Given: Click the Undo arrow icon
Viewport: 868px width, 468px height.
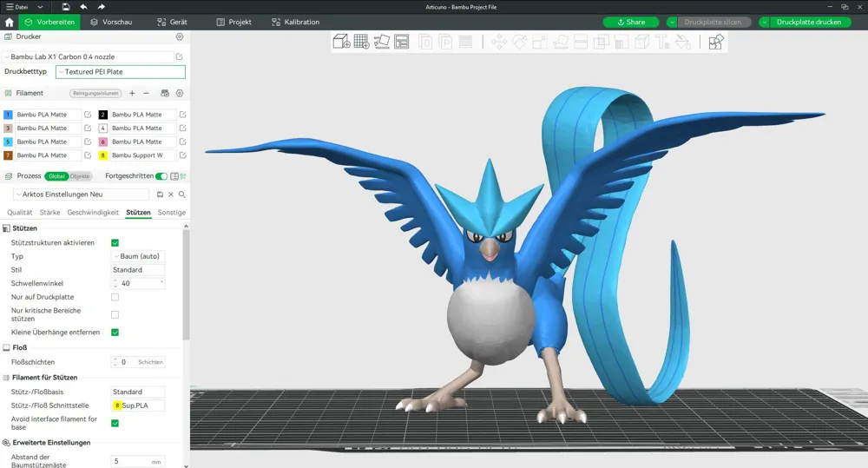Looking at the screenshot, I should [83, 7].
